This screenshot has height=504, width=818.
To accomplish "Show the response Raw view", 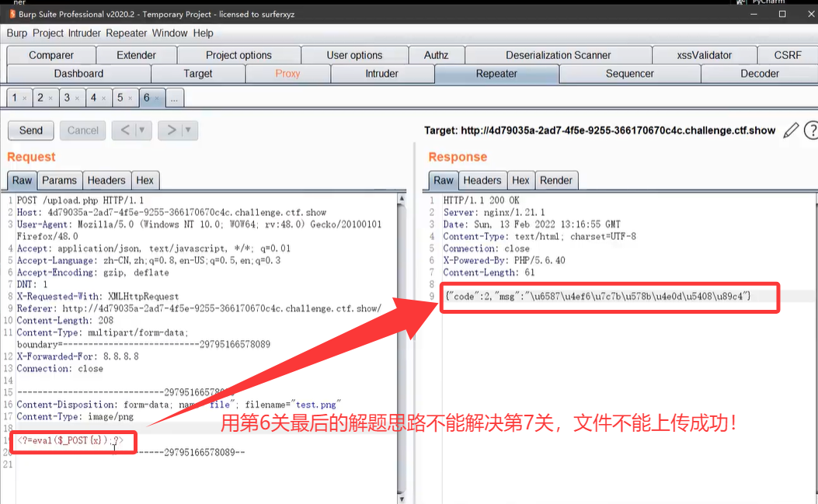I will point(444,180).
